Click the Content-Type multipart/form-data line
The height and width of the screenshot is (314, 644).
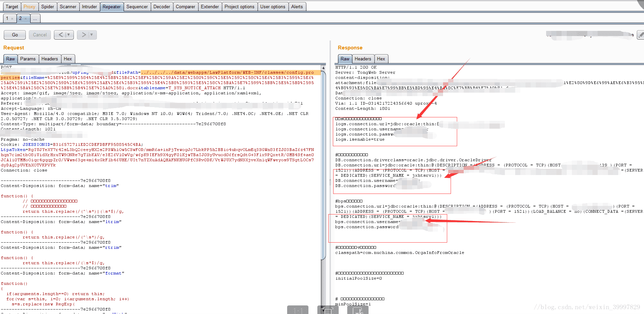(113, 124)
